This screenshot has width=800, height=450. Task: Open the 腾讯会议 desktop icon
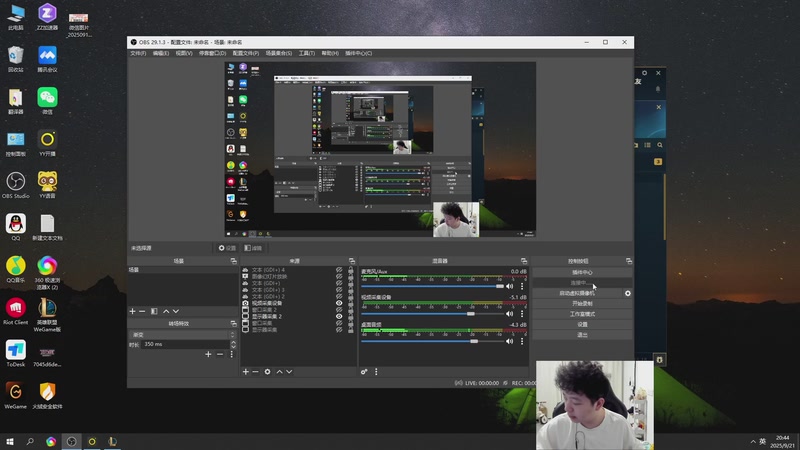pos(47,59)
